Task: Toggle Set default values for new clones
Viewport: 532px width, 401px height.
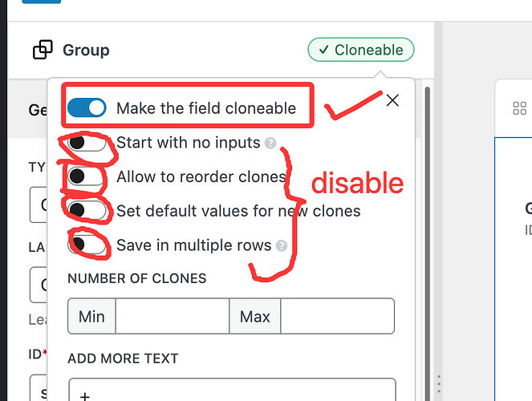Action: [x=87, y=210]
